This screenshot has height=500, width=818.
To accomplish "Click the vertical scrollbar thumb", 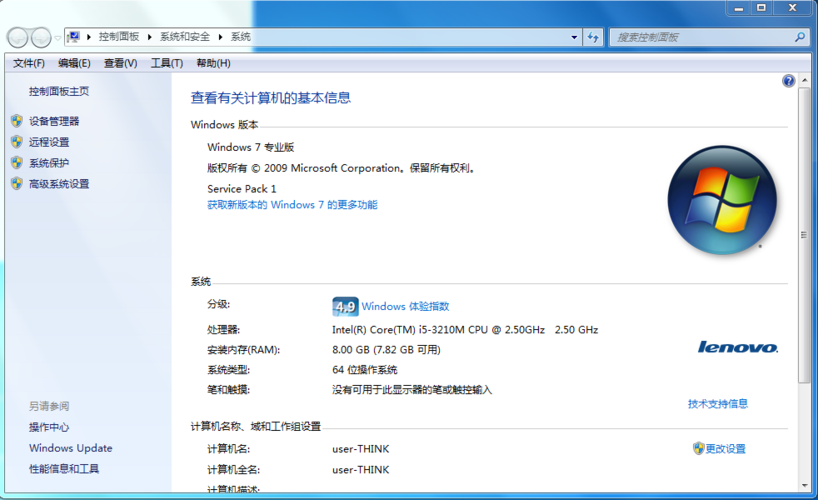I will [x=804, y=236].
